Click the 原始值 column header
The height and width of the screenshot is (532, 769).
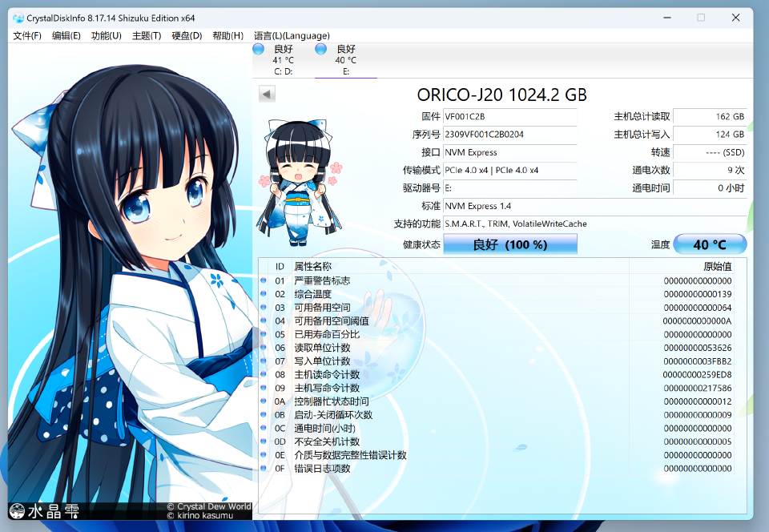click(x=718, y=266)
